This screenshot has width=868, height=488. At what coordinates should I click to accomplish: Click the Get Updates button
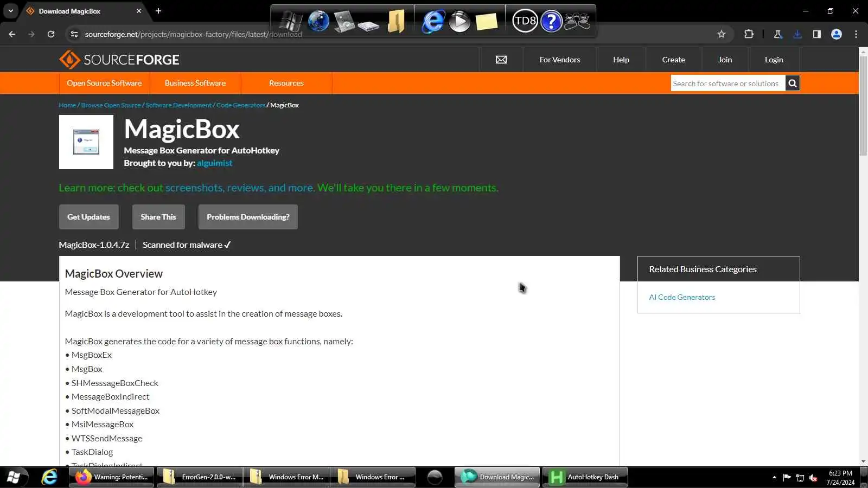click(88, 217)
